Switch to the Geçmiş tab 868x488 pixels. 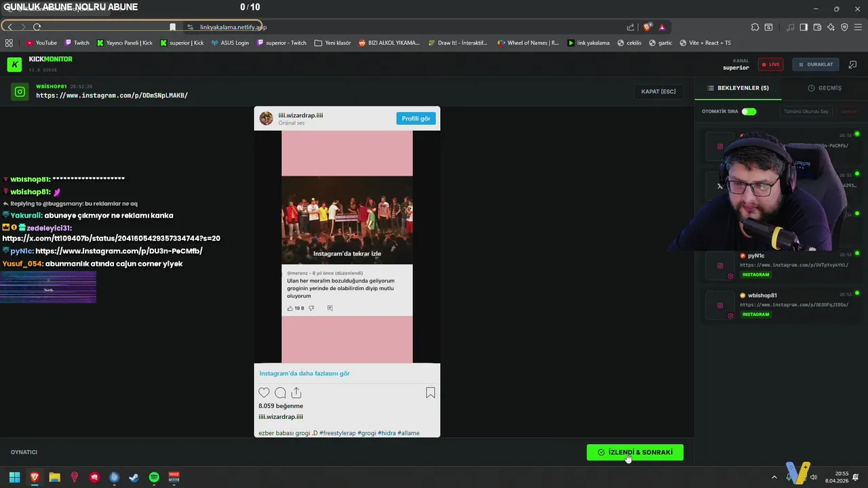coord(825,88)
